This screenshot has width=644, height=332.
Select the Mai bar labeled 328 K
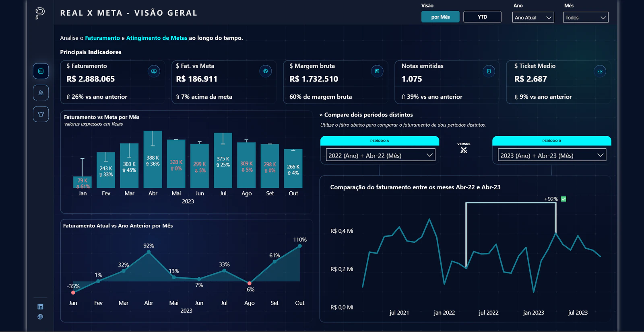coord(176,164)
